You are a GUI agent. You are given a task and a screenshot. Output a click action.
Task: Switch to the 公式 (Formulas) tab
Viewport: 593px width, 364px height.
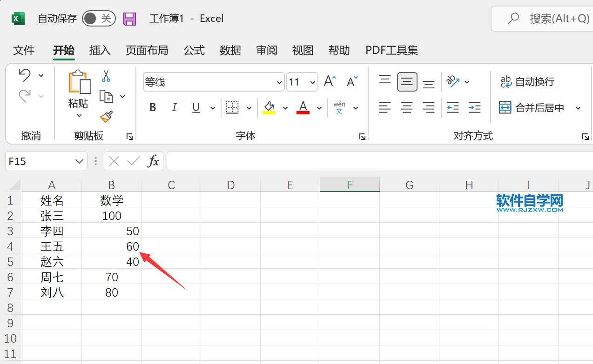click(x=194, y=50)
